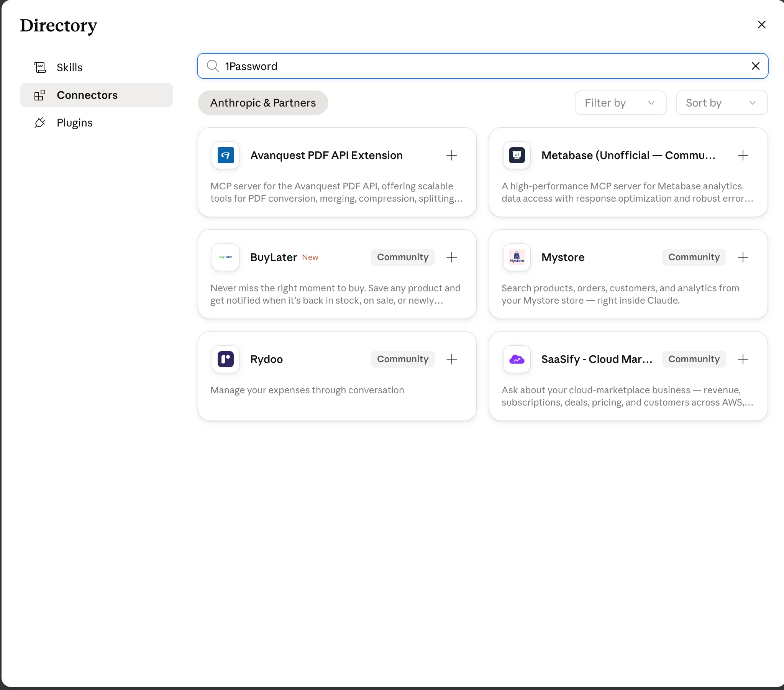Clear the 1Password search text

(x=755, y=66)
